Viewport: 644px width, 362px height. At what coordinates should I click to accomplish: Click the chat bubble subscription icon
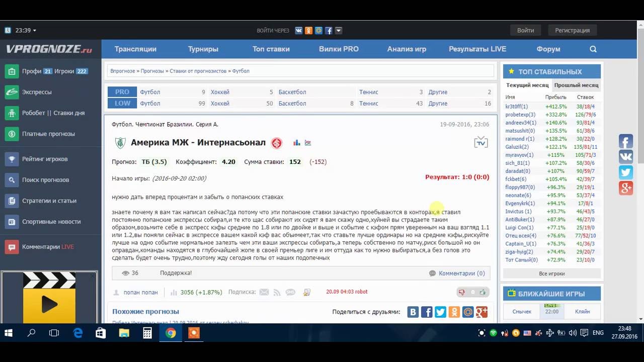(290, 292)
